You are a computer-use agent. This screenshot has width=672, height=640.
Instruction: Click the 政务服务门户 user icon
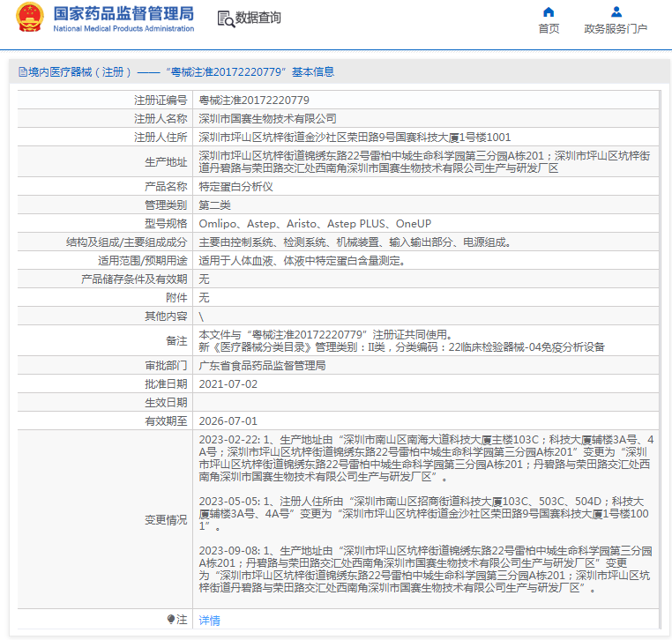coord(616,11)
